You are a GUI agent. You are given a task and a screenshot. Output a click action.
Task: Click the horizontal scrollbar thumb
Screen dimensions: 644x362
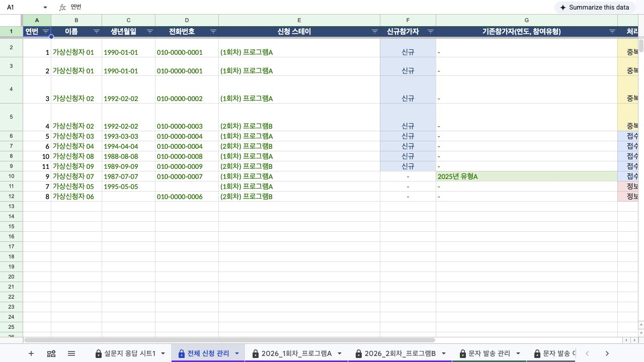pos(229,340)
